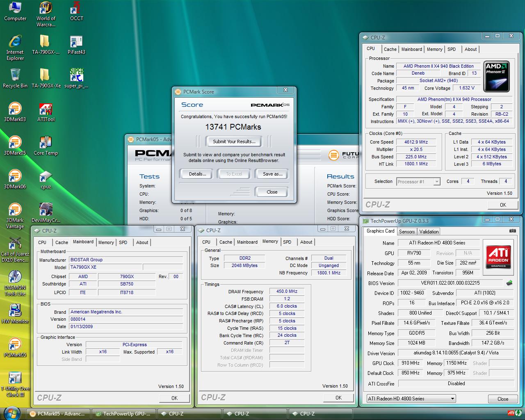The image size is (525, 420).
Task: Launch 3DMark05 desktop shortcut
Action: click(x=15, y=146)
